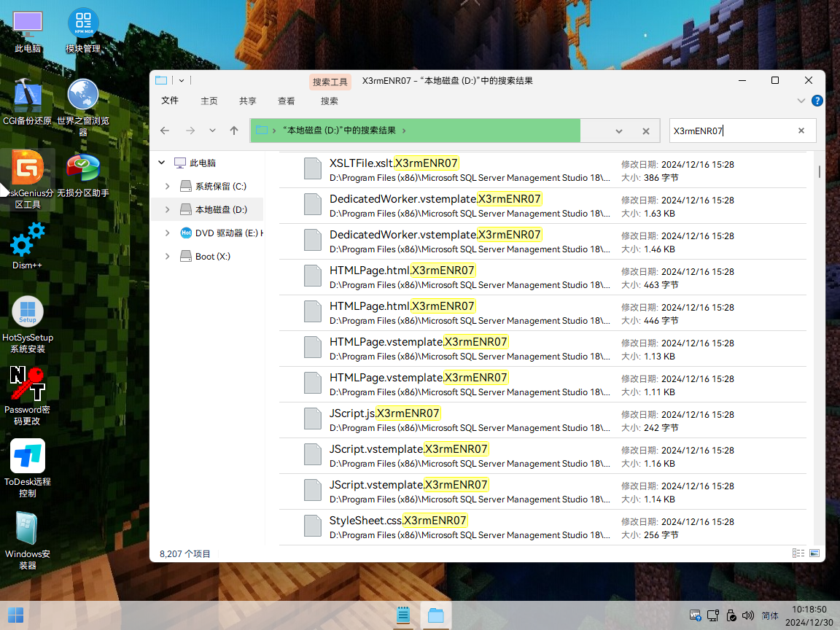Screen dimensions: 840x630
Task: Select the 1.13 KB HTMLPage.vstemplate file
Action: (x=542, y=349)
